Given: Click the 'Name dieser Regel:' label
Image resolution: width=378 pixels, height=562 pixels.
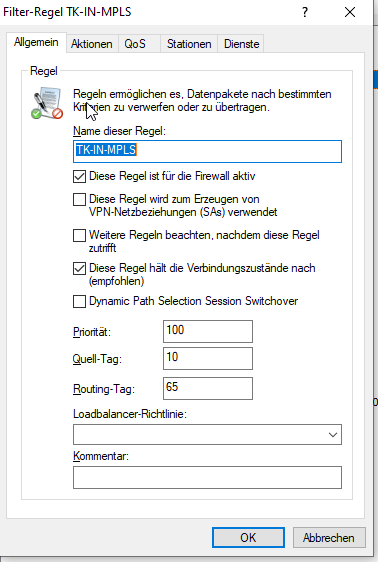Looking at the screenshot, I should click(119, 131).
